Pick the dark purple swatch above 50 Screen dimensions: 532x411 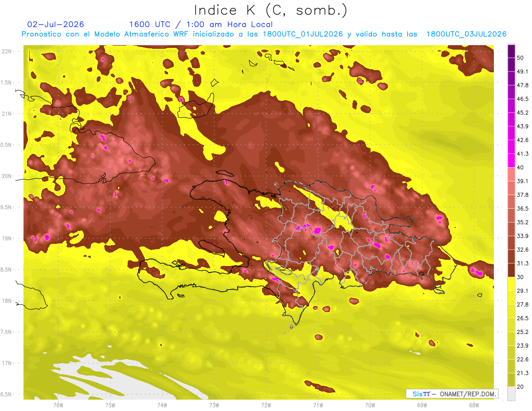511,51
